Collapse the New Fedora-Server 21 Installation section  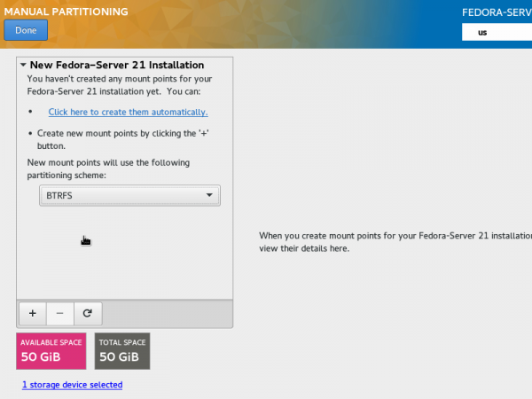[x=23, y=65]
